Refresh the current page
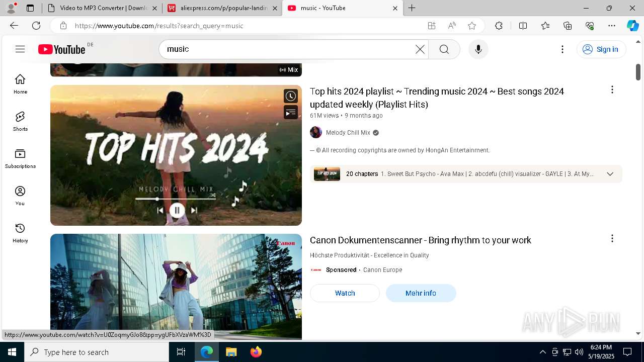Viewport: 644px width, 362px height. coord(36,26)
